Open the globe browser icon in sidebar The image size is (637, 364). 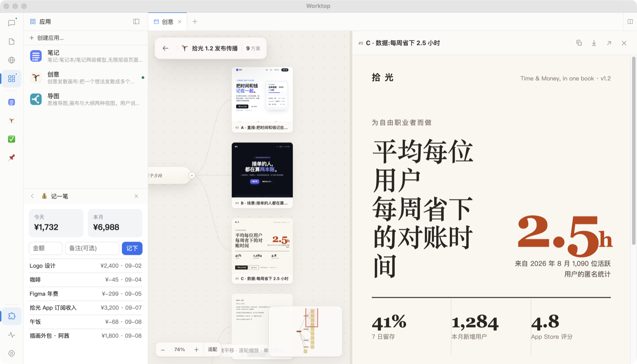pos(12,60)
